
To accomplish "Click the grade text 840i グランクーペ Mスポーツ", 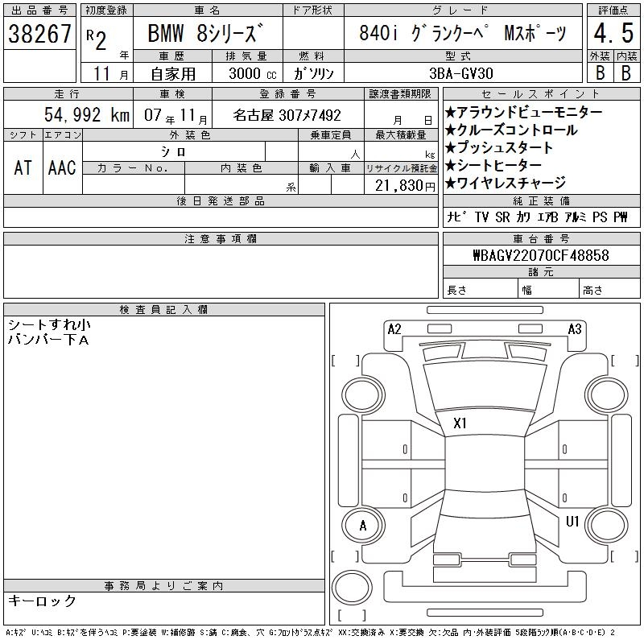I will click(x=463, y=33).
